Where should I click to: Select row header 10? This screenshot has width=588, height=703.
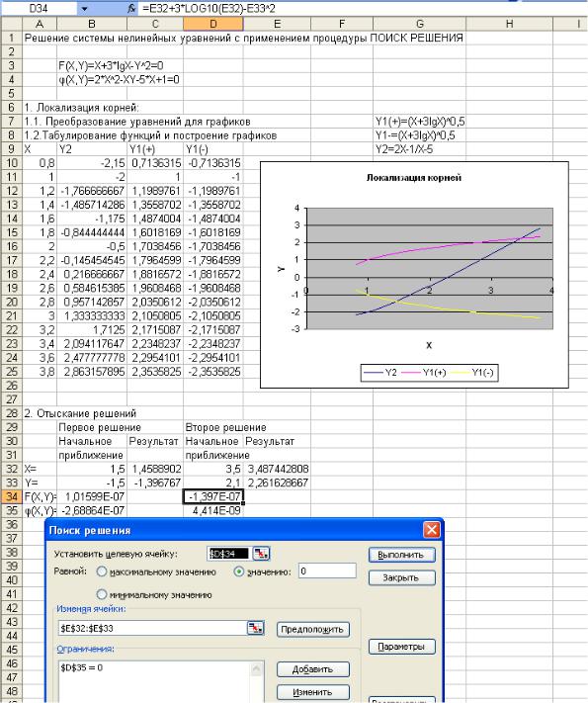[11, 163]
